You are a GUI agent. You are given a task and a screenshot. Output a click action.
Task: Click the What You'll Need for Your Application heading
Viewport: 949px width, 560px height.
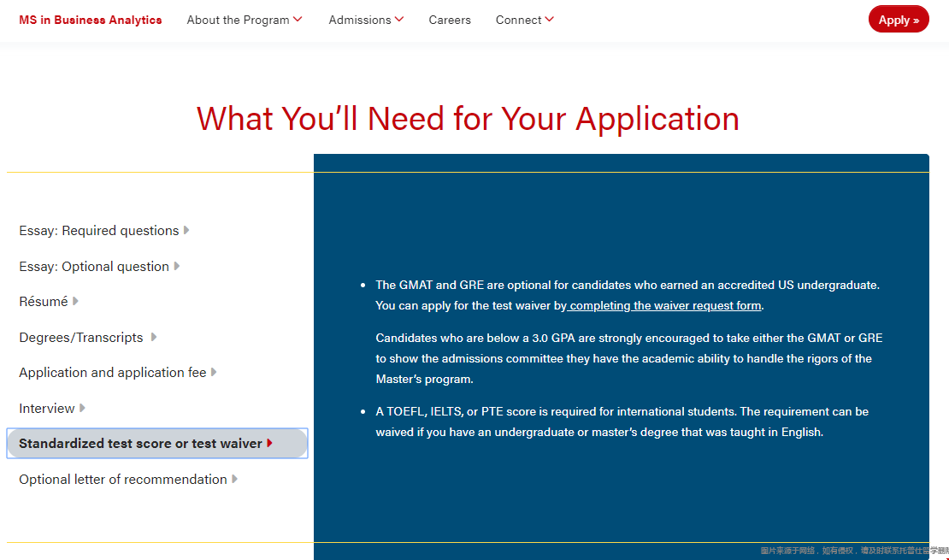[468, 119]
